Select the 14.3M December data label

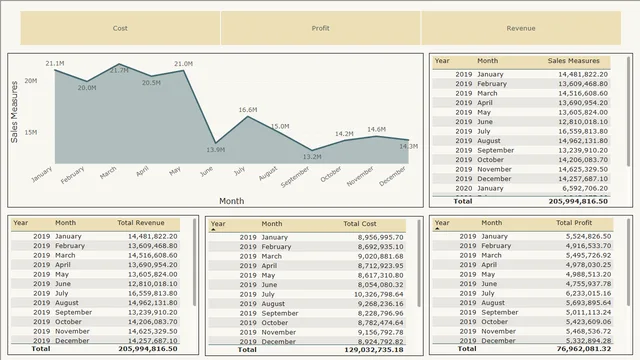tap(409, 147)
